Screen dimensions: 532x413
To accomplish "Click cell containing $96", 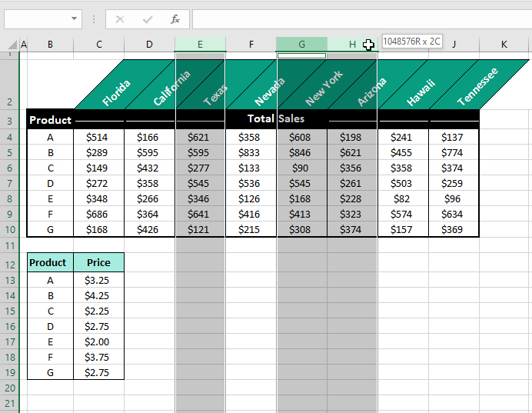I will (454, 199).
